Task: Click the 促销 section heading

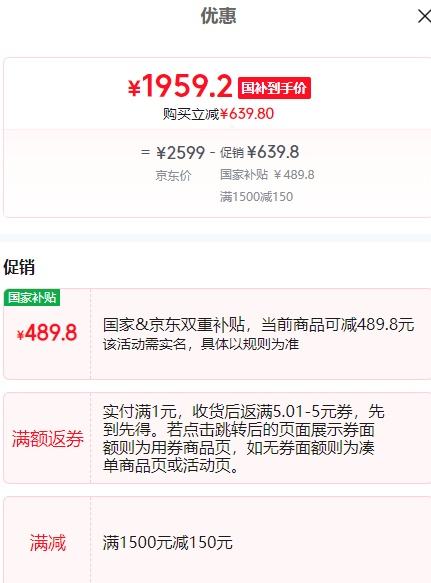Action: [x=19, y=267]
